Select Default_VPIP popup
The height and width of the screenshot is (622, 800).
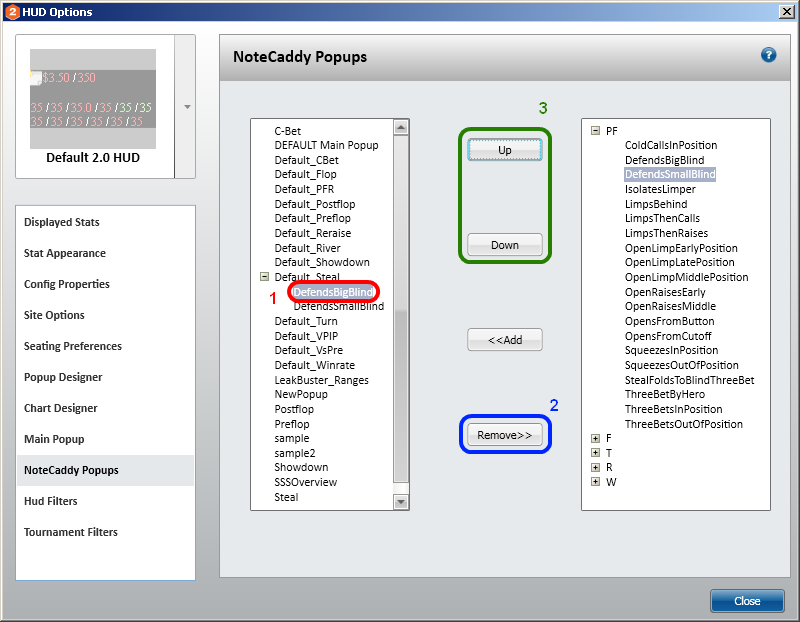coord(306,336)
